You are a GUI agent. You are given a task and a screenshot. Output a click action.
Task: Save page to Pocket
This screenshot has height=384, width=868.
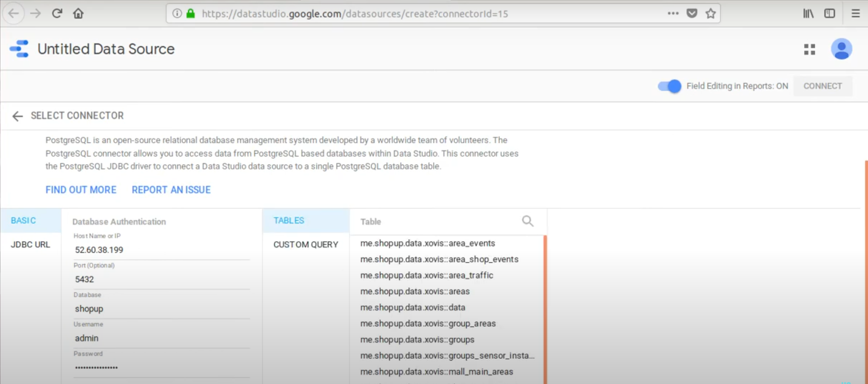pos(692,13)
